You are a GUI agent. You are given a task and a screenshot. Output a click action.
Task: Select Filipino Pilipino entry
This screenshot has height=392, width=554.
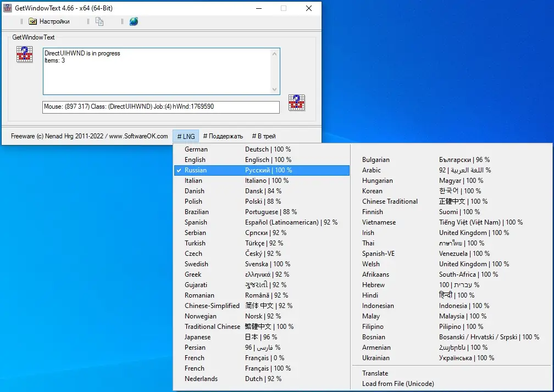(451, 327)
